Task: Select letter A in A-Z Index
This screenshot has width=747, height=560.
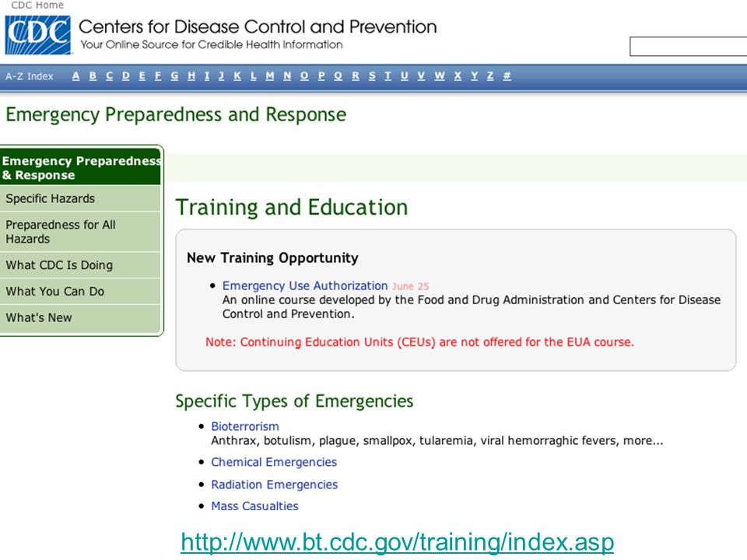Action: [75, 75]
